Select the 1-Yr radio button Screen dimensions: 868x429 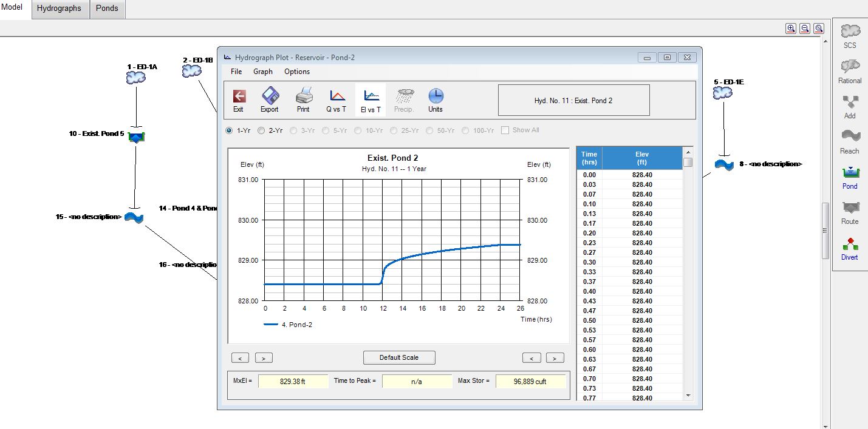click(229, 130)
